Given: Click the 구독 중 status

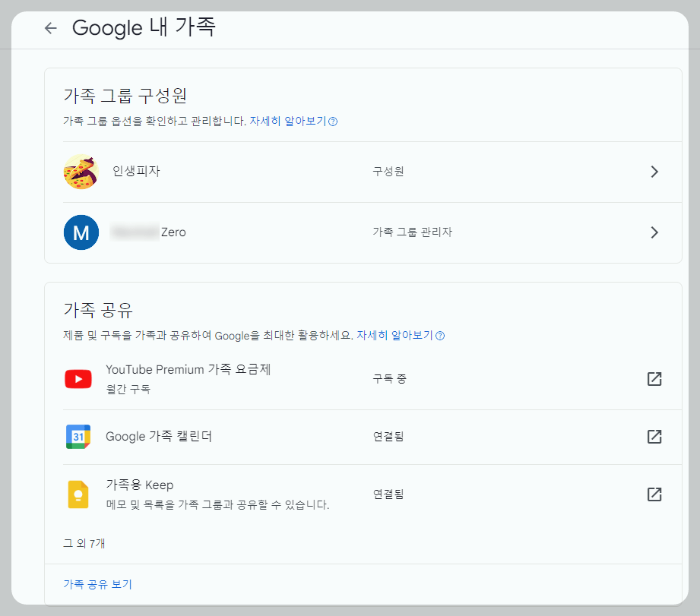Looking at the screenshot, I should (390, 379).
